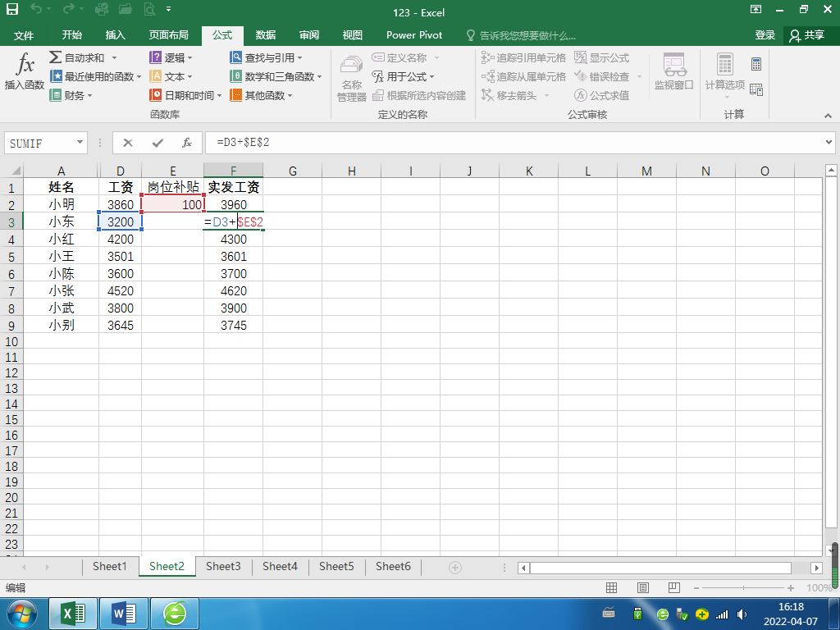
Task: Toggle ribbon display options button
Action: [756, 9]
